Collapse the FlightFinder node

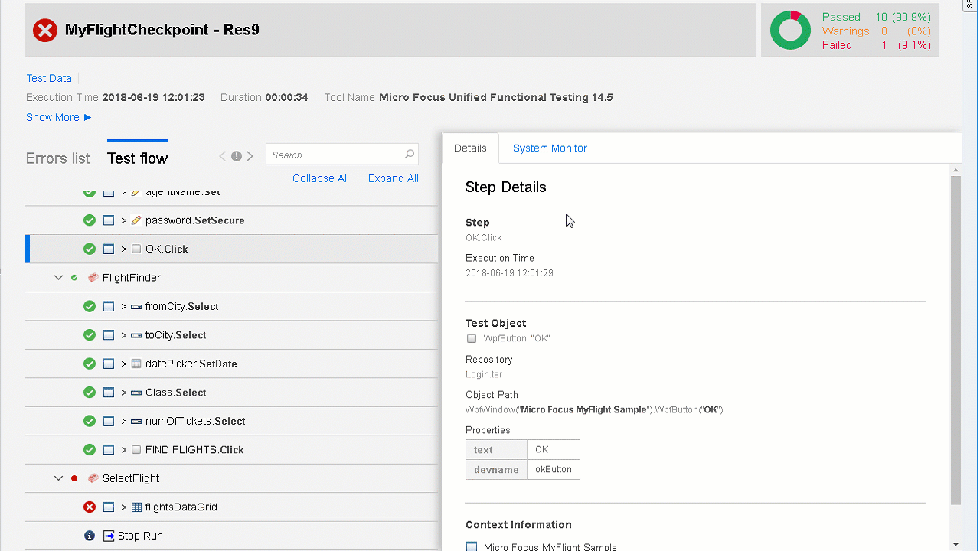[x=58, y=278]
